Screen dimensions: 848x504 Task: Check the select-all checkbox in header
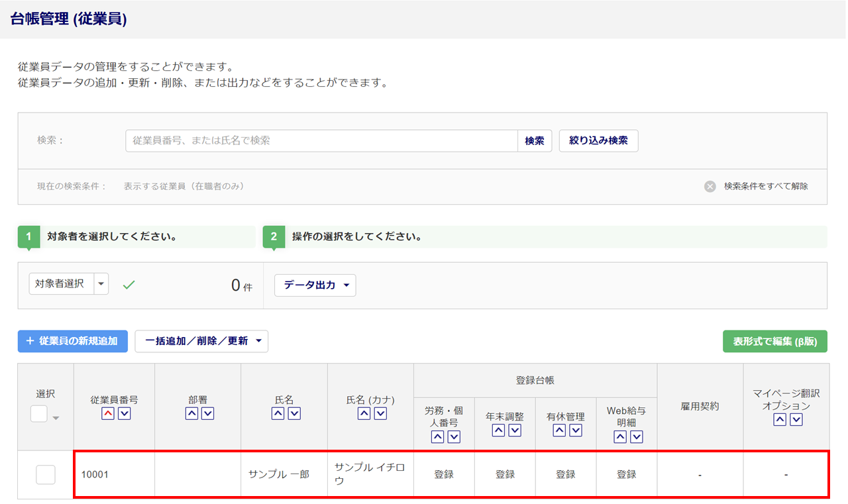click(x=39, y=414)
